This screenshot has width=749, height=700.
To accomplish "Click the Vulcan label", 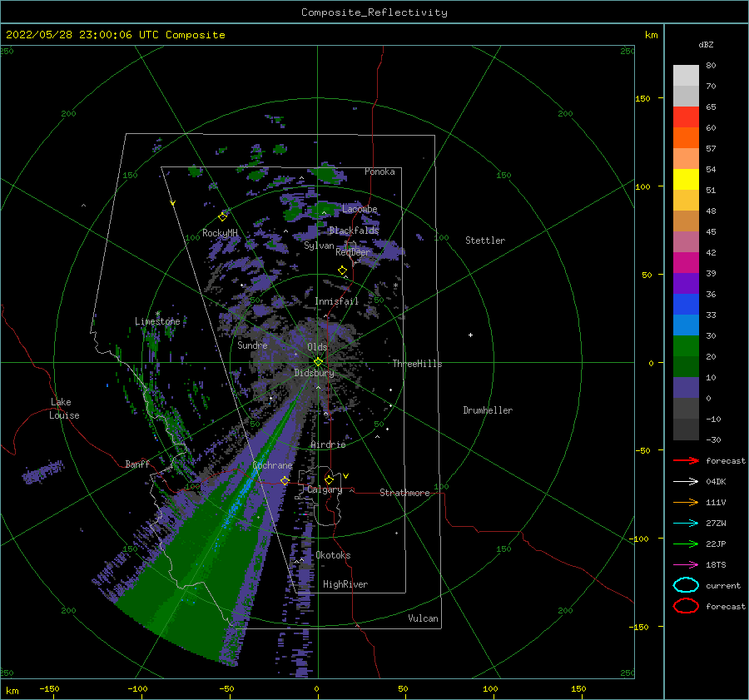I will click(423, 618).
